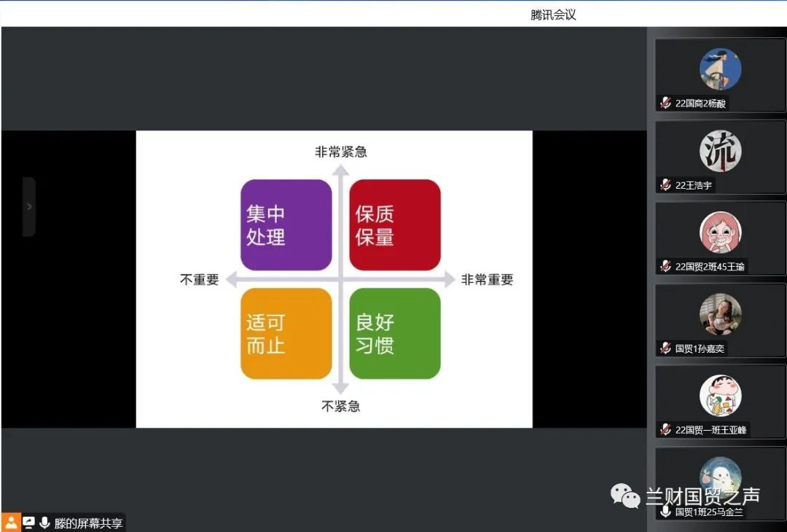787x532 pixels.
Task: Click the participant name 22国贸2班45王瑜
Action: (x=710, y=267)
